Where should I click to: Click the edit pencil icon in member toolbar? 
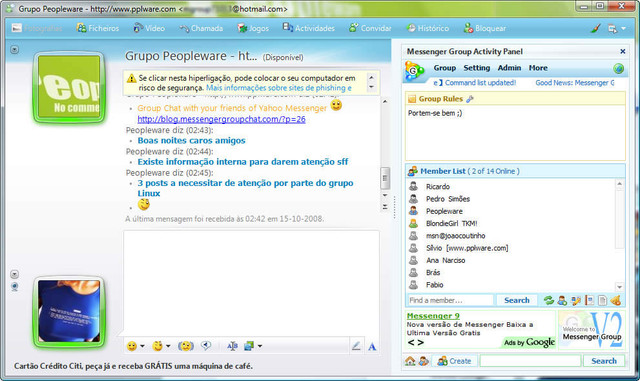point(576,301)
